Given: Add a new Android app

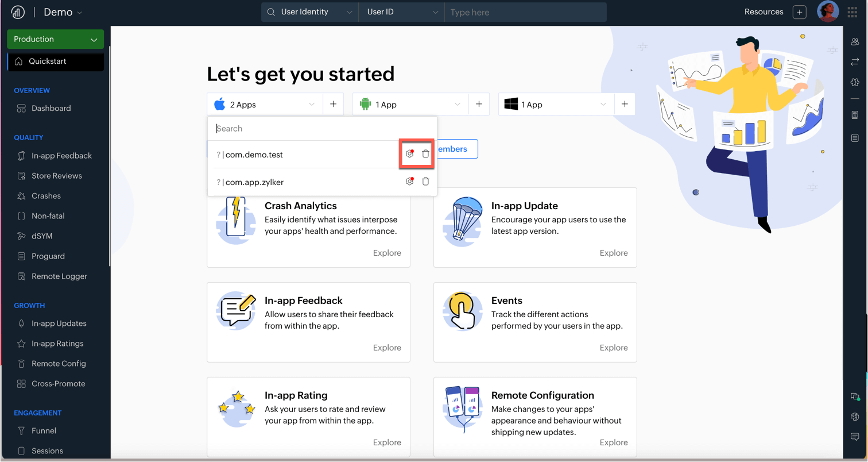Looking at the screenshot, I should [x=479, y=105].
